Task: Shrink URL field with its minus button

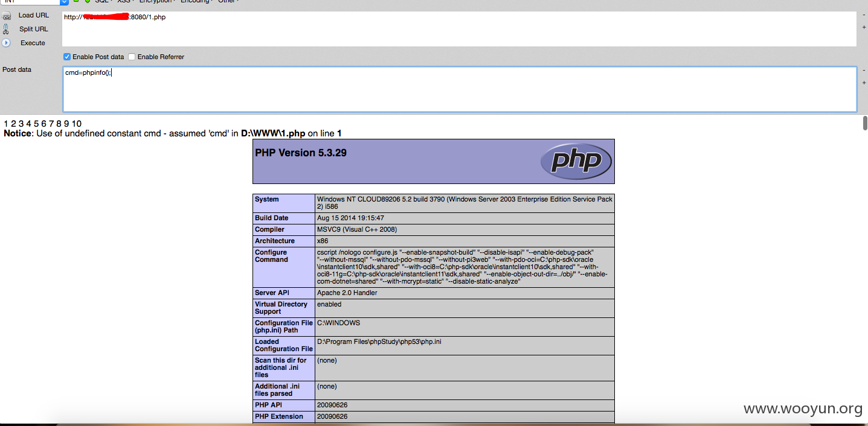Action: pos(864,16)
